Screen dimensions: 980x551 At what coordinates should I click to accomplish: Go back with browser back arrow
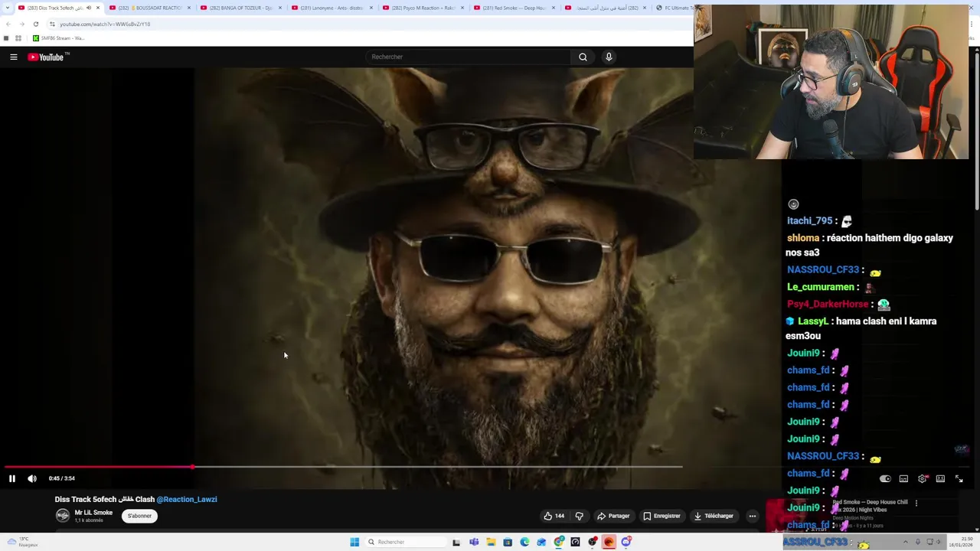[8, 24]
